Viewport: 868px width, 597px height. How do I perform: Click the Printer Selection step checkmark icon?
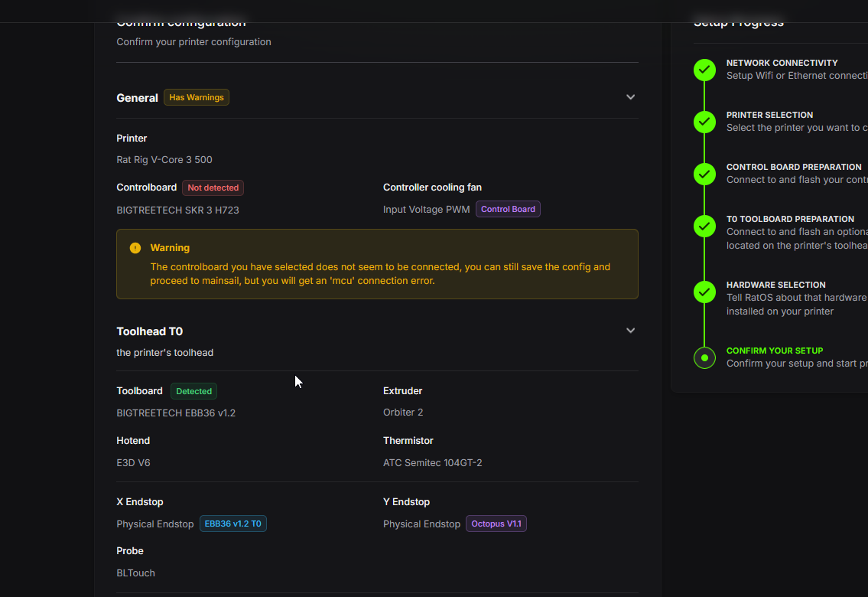pos(704,122)
